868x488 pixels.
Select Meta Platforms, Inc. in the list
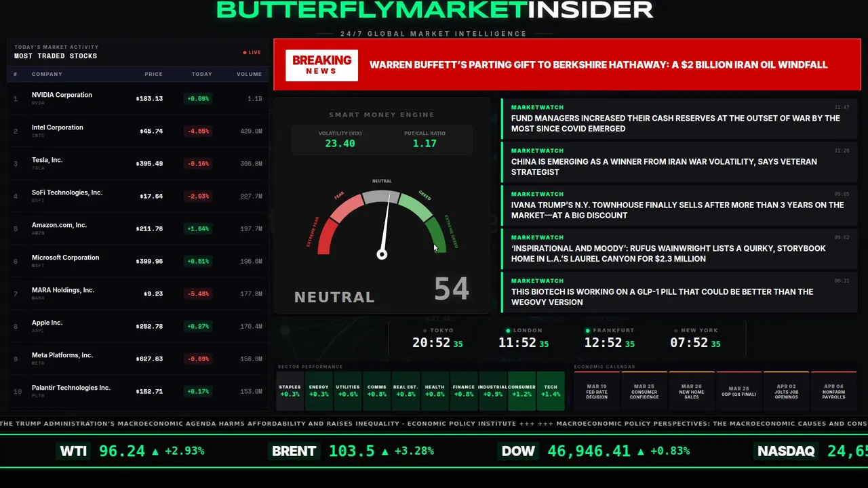click(x=62, y=355)
